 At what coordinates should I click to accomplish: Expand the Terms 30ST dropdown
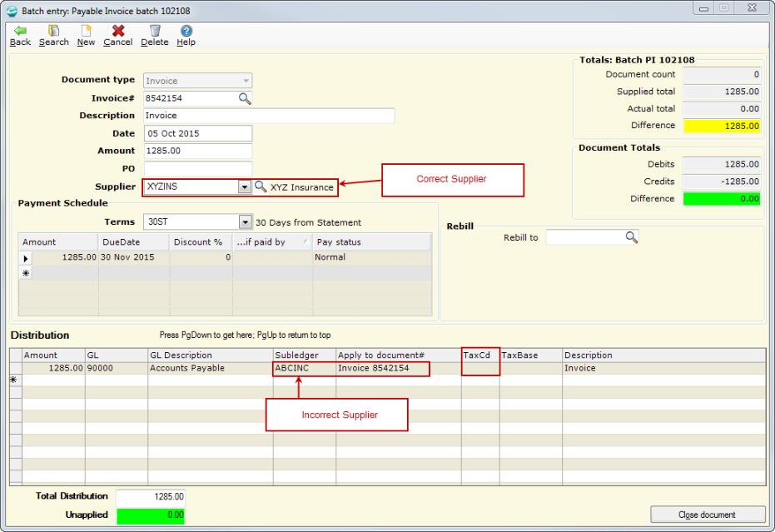click(x=246, y=222)
